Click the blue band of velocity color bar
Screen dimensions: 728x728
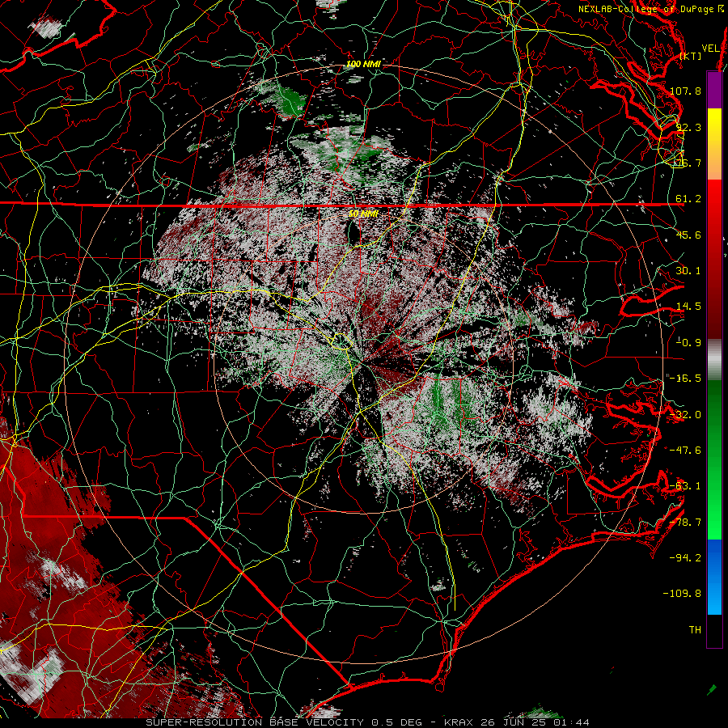(714, 577)
